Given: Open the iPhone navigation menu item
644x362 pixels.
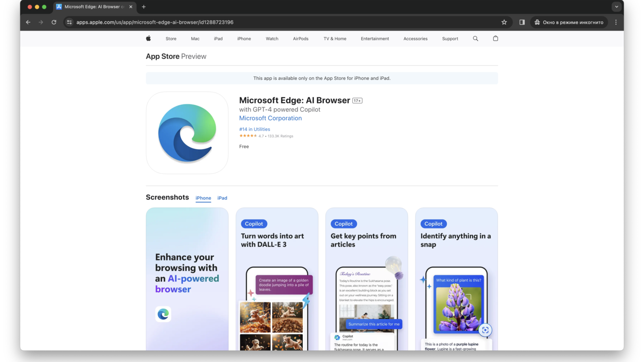Looking at the screenshot, I should coord(244,39).
